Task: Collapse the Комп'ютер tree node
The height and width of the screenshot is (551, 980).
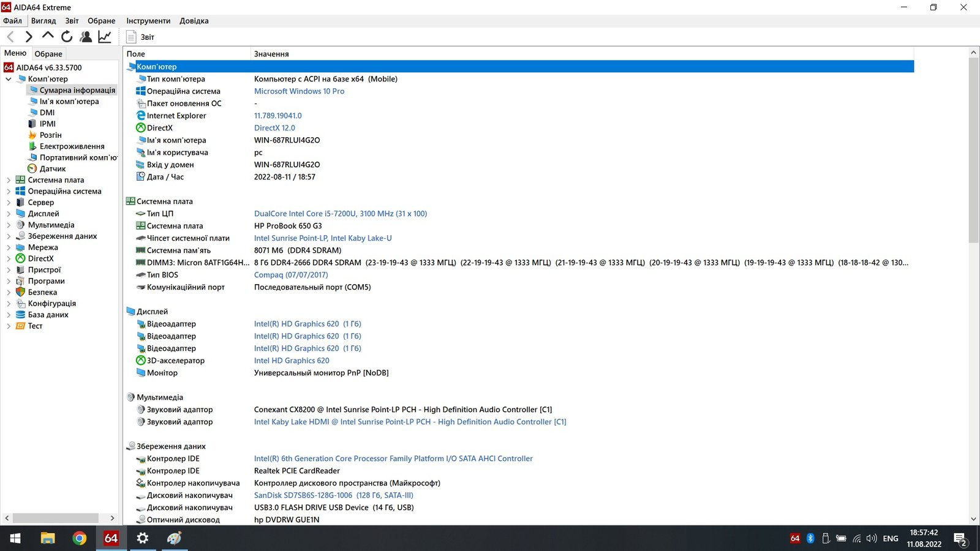Action: tap(9, 79)
